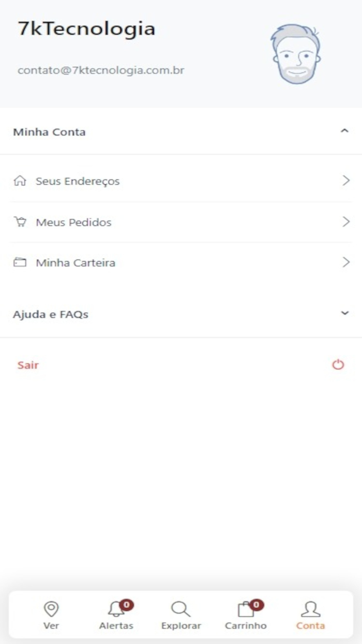Click the Sair logout link
This screenshot has height=644, width=362.
(x=28, y=365)
